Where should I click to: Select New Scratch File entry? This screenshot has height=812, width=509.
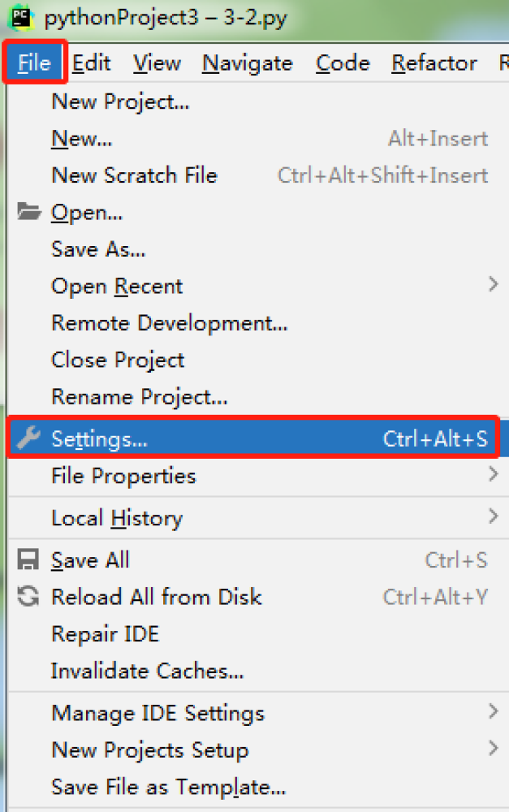(134, 175)
